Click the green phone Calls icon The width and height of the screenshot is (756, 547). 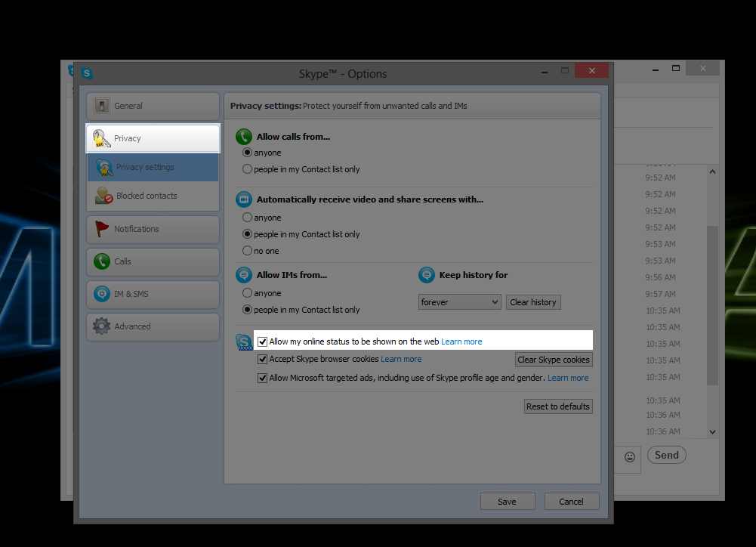[x=102, y=261]
